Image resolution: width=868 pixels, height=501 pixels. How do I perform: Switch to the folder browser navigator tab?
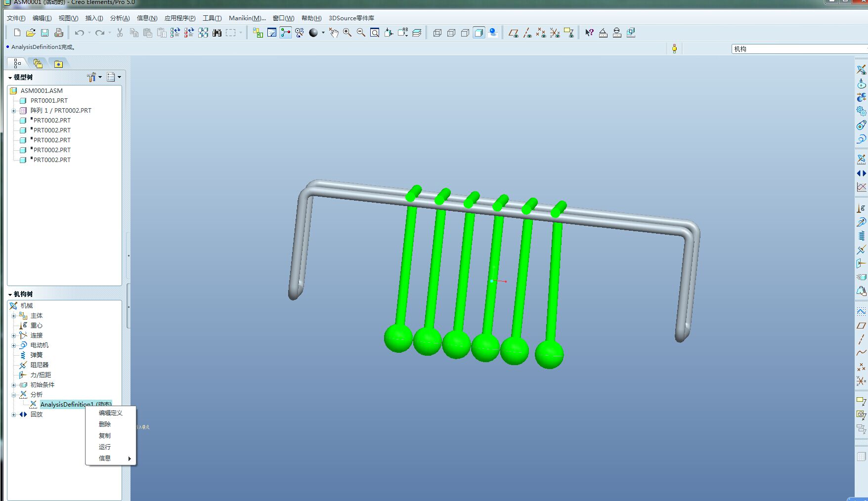pos(38,63)
